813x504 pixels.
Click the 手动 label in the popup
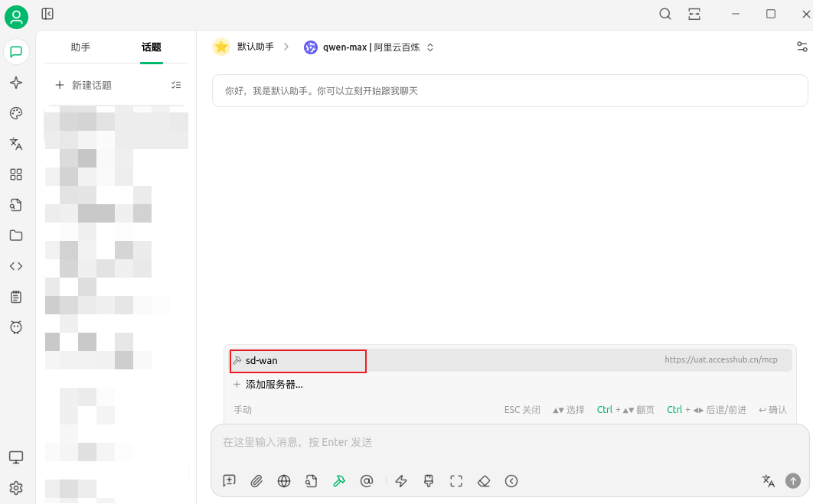click(243, 410)
